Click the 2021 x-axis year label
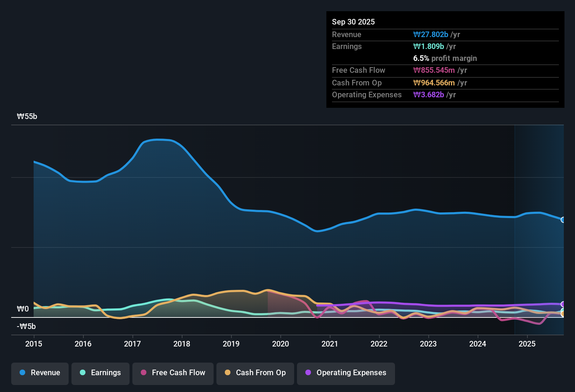This screenshot has width=575, height=392. (330, 344)
